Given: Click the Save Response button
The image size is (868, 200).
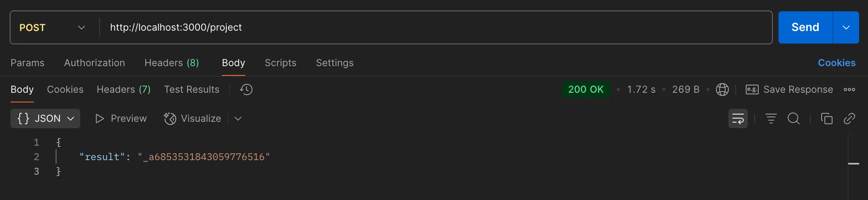Looking at the screenshot, I should tap(789, 90).
